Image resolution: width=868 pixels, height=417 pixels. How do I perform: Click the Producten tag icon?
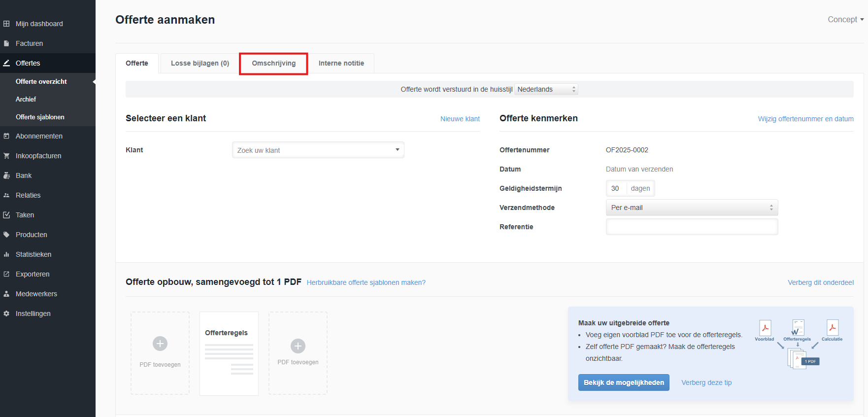click(6, 235)
